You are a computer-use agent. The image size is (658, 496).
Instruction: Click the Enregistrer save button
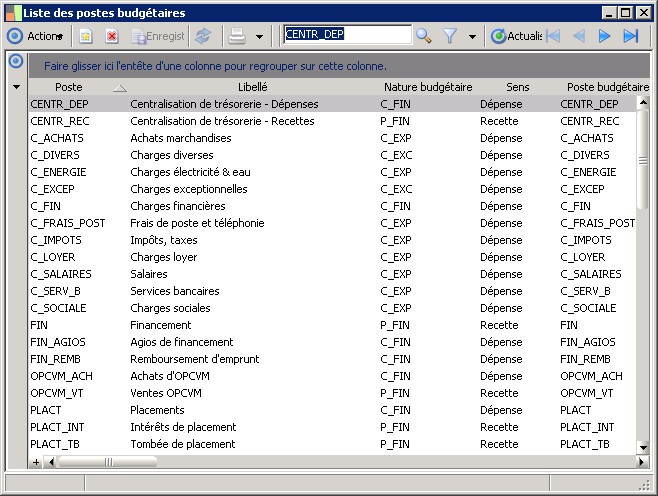point(158,36)
